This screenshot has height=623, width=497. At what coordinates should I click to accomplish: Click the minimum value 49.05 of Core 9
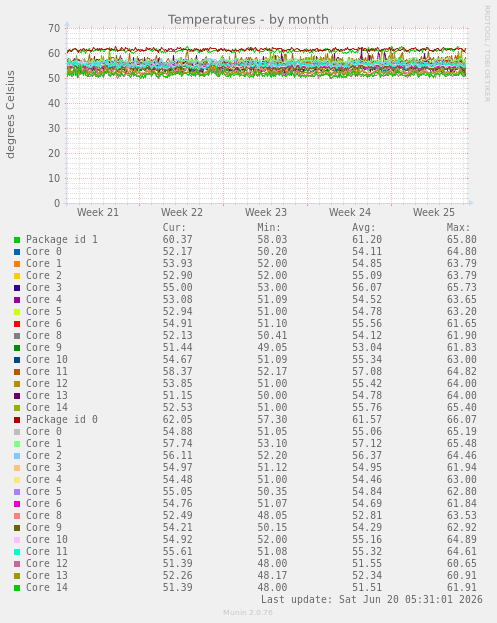tap(272, 348)
